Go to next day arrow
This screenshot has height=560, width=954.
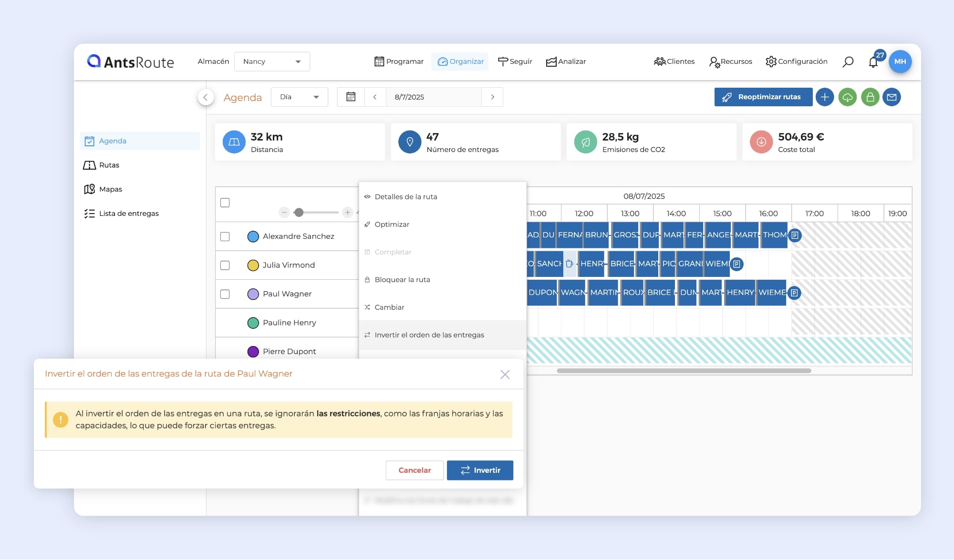492,97
